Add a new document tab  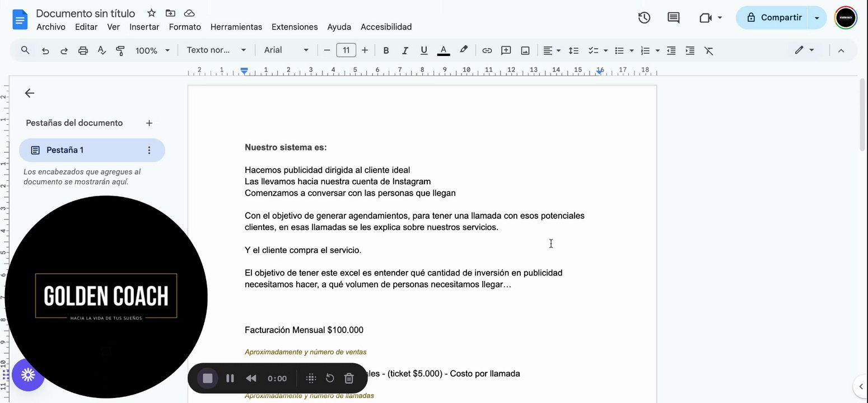(149, 123)
